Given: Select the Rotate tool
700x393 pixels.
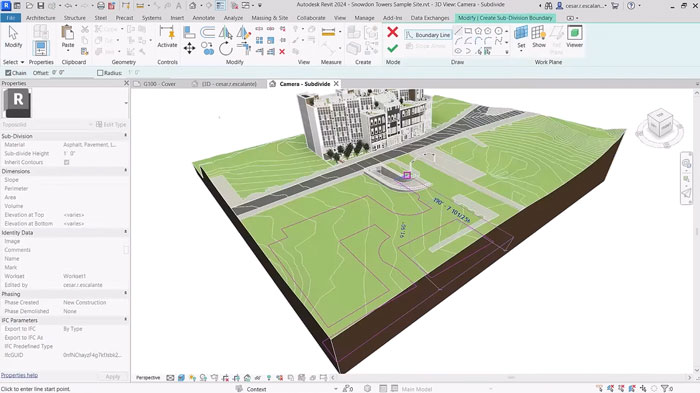Looking at the screenshot, I should (225, 48).
